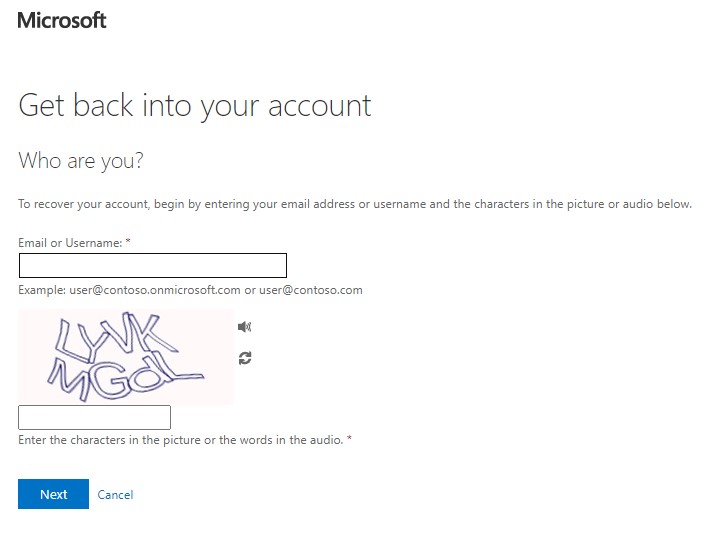Click the required asterisk beside Email or Username
The image size is (718, 541).
click(x=128, y=242)
